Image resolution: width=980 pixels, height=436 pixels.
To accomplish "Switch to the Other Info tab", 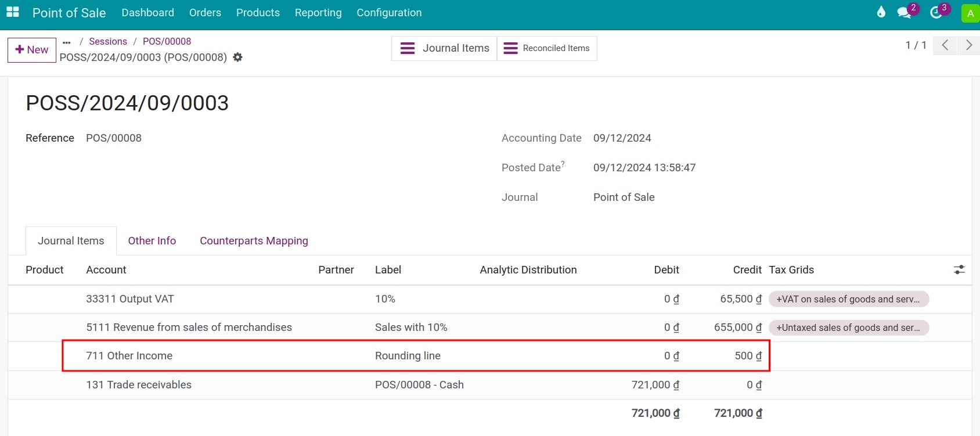I will click(152, 241).
